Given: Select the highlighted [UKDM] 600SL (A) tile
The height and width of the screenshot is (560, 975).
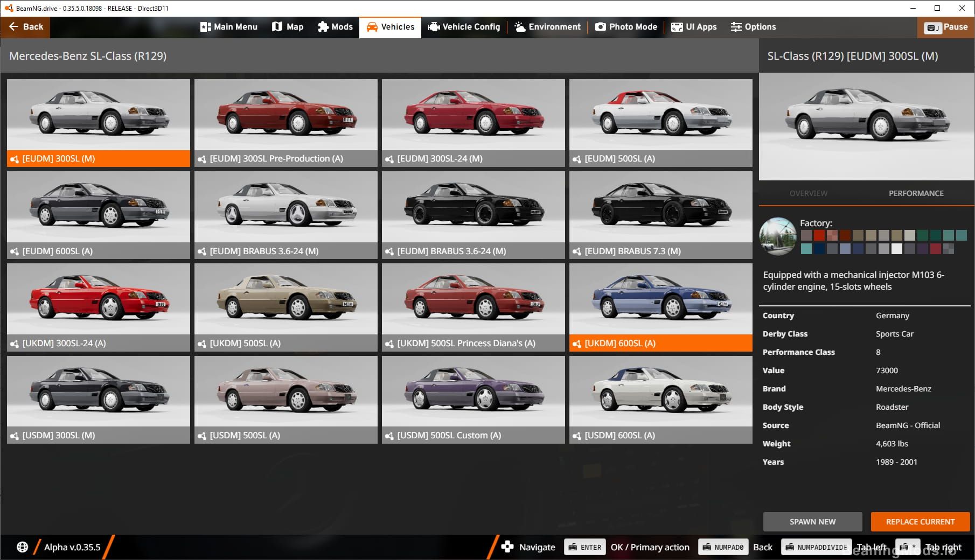Looking at the screenshot, I should pos(661,307).
